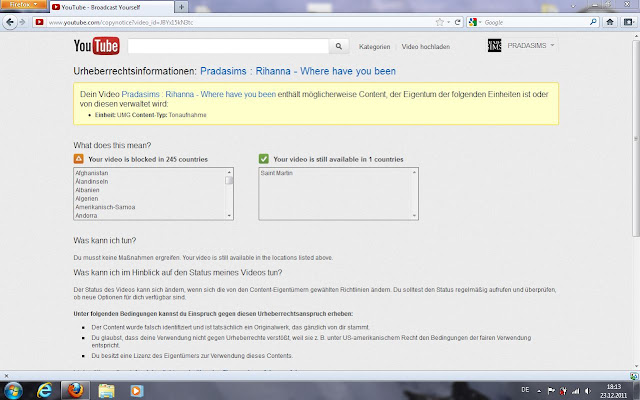
Task: Select Amerikanisch-Samoa in the blocked list
Action: (x=105, y=207)
